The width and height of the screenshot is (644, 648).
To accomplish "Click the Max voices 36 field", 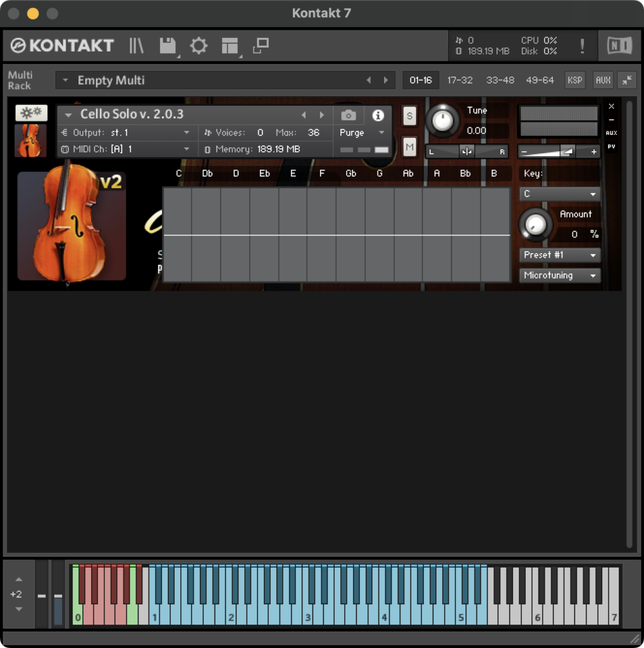I will 313,133.
